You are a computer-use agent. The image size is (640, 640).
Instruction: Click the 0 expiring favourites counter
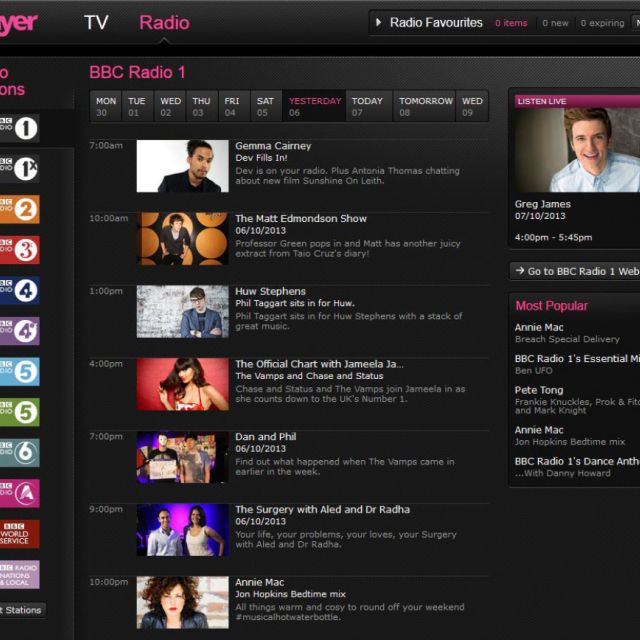[x=602, y=23]
